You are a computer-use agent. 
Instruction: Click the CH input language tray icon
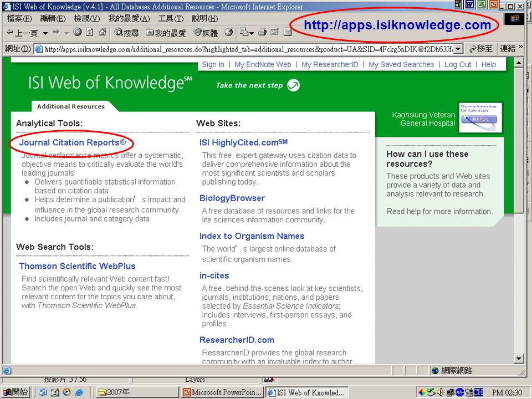pyautogui.click(x=478, y=392)
